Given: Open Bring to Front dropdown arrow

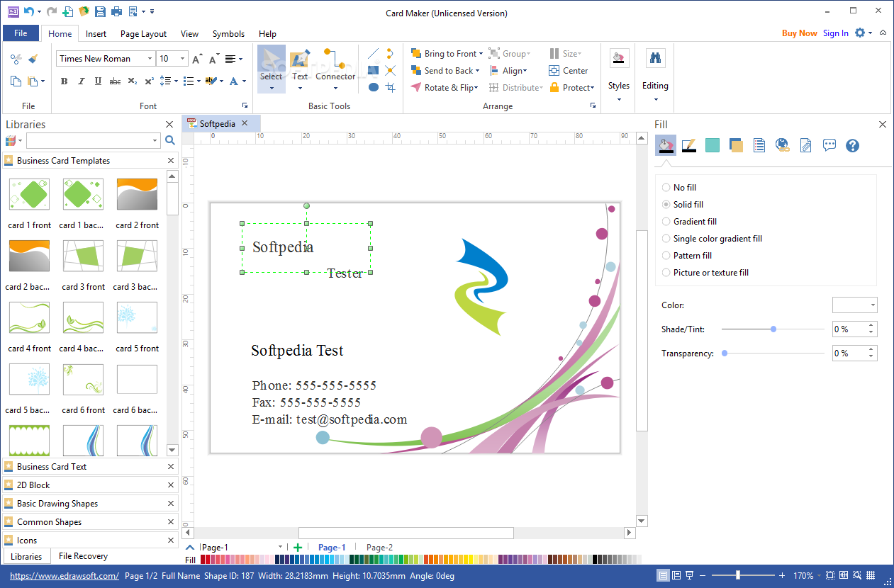Looking at the screenshot, I should tap(481, 54).
